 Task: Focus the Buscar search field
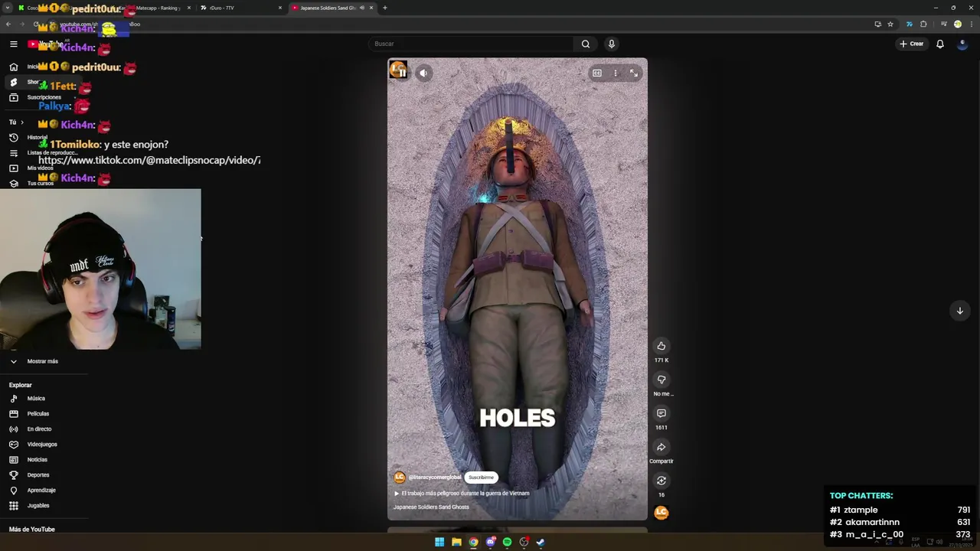click(472, 44)
